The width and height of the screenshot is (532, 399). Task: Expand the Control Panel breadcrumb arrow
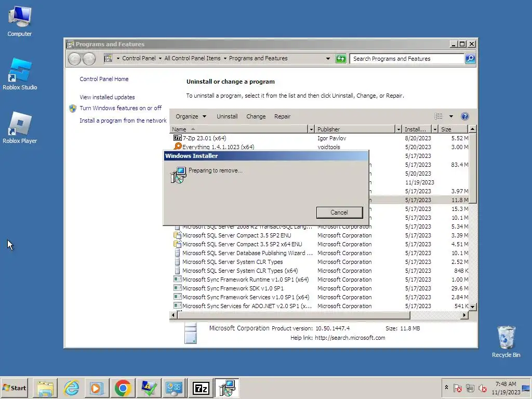(x=160, y=58)
